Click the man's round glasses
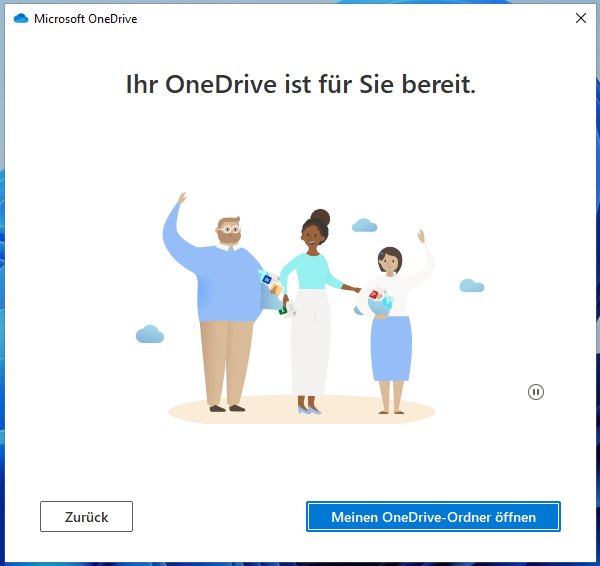600x566 pixels. [229, 229]
